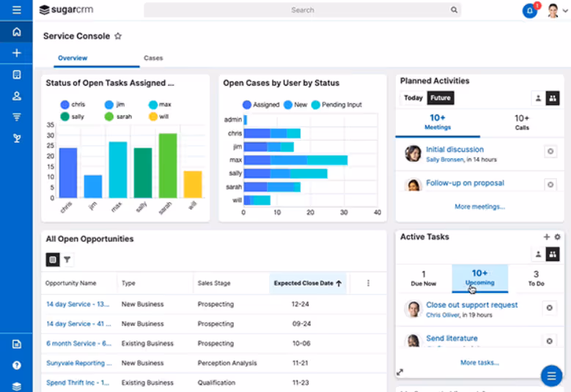Open the document icon near sidebar bottom

[16, 344]
